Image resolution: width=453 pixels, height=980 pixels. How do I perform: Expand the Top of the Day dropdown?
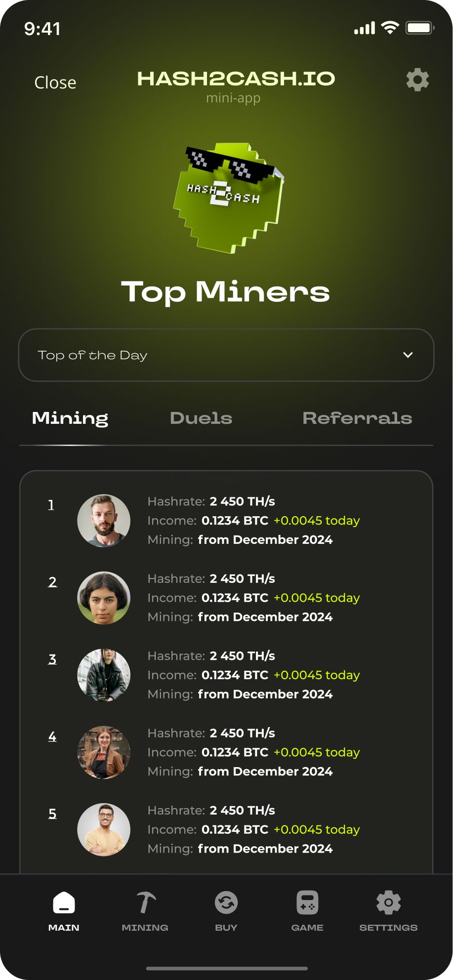click(x=226, y=355)
